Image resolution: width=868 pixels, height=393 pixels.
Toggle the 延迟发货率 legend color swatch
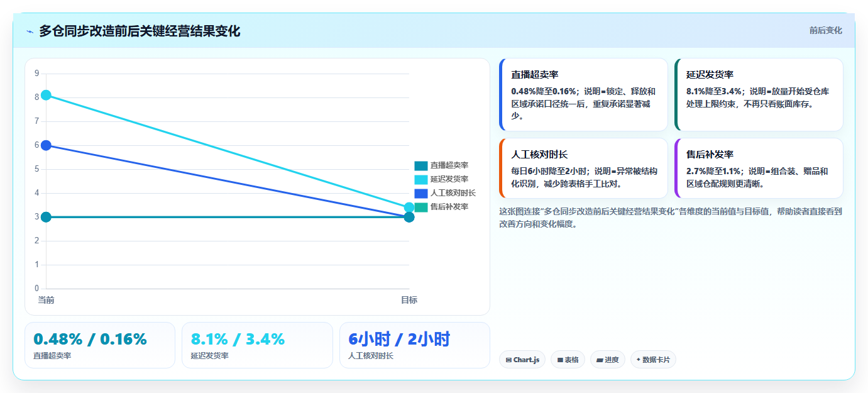[x=421, y=179]
